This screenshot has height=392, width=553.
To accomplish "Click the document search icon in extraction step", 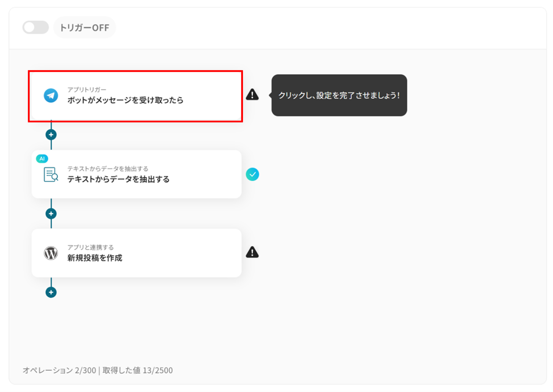I will pyautogui.click(x=51, y=174).
